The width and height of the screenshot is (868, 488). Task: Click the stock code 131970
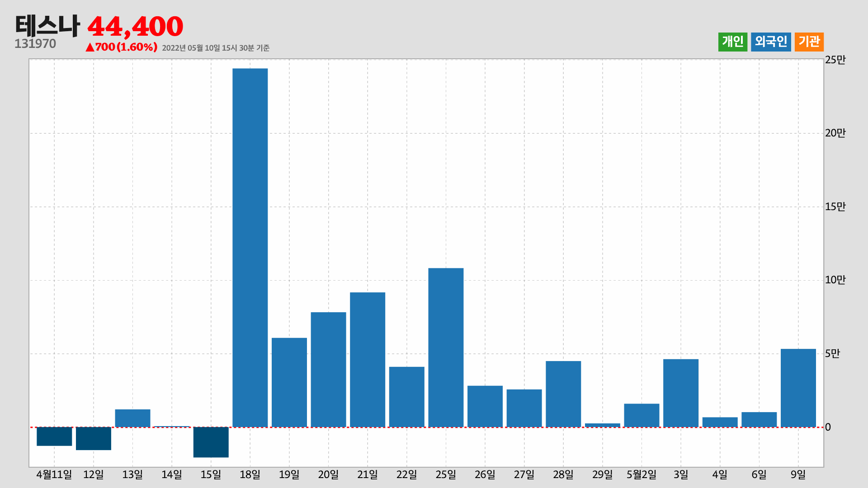(x=35, y=44)
